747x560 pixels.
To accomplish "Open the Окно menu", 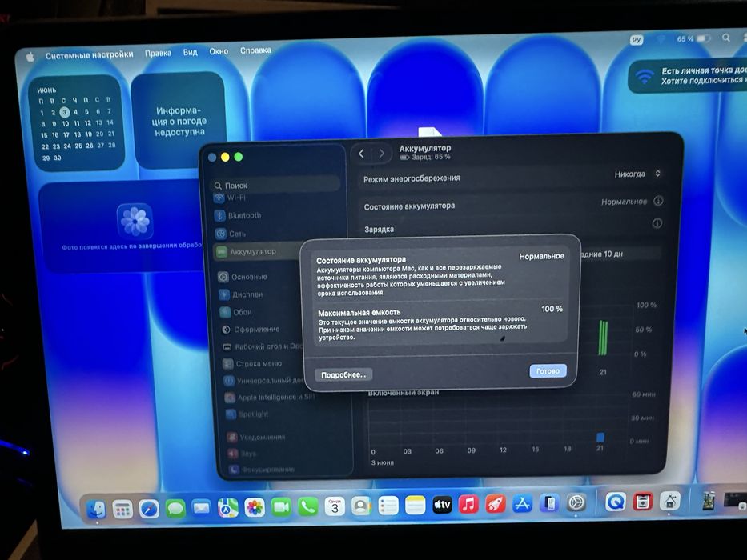I will [219, 51].
